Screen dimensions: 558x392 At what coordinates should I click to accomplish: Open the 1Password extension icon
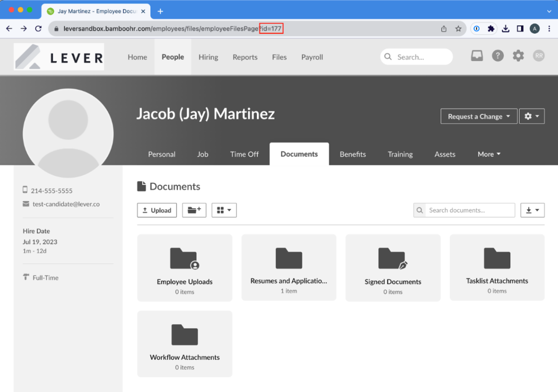477,29
